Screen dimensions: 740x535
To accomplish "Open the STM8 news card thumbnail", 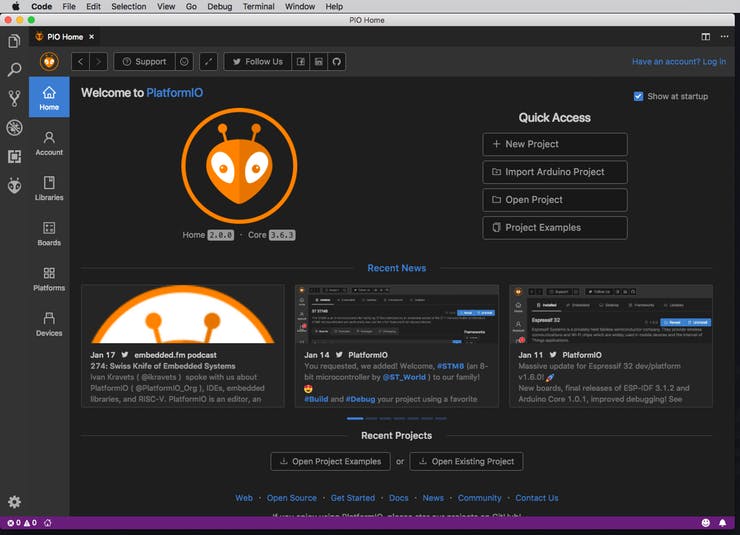I will 397,314.
